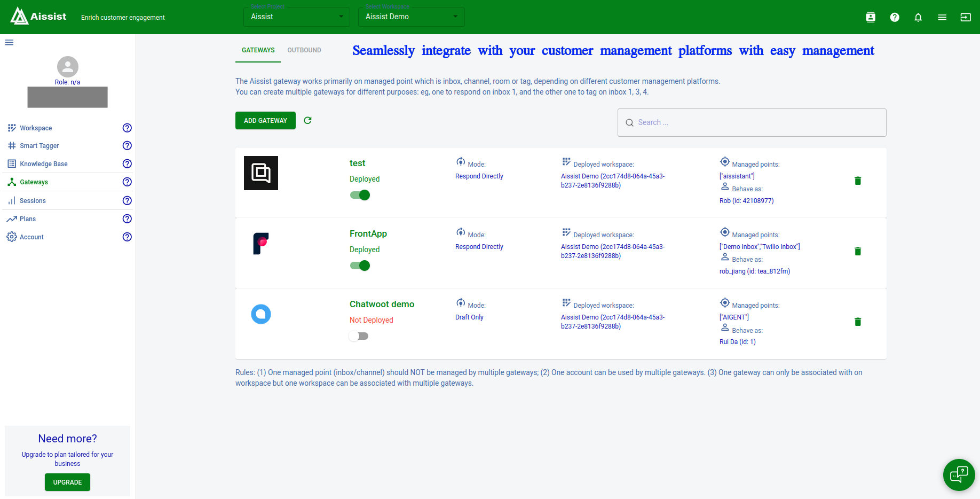Go to Smart Tagger in the sidebar
Viewport: 980px width, 499px height.
click(x=39, y=146)
